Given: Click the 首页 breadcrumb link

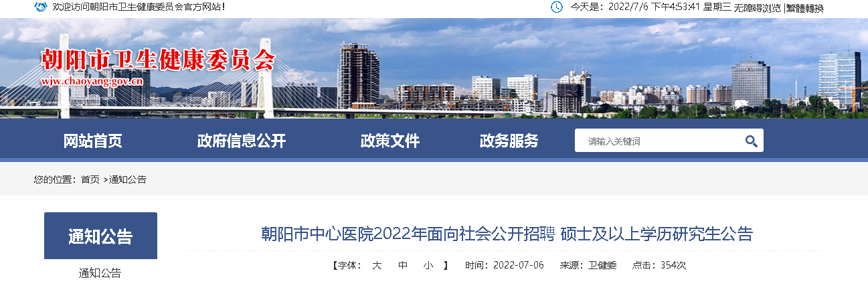Looking at the screenshot, I should point(90,179).
